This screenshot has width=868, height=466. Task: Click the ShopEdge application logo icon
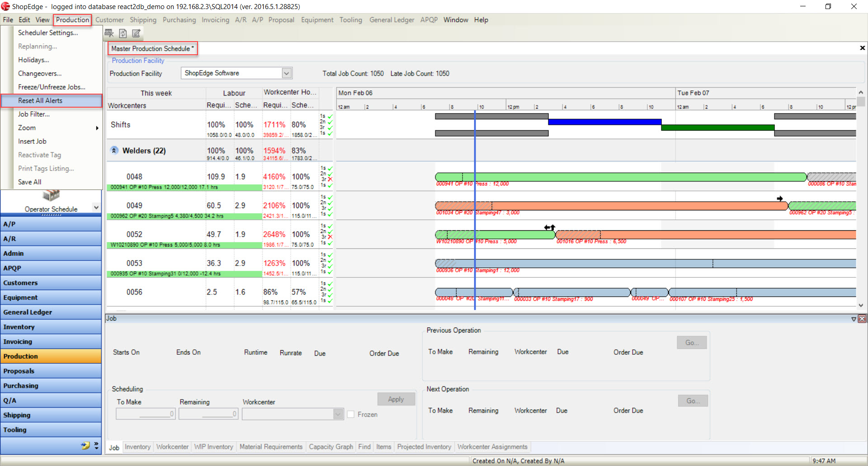click(x=5, y=6)
